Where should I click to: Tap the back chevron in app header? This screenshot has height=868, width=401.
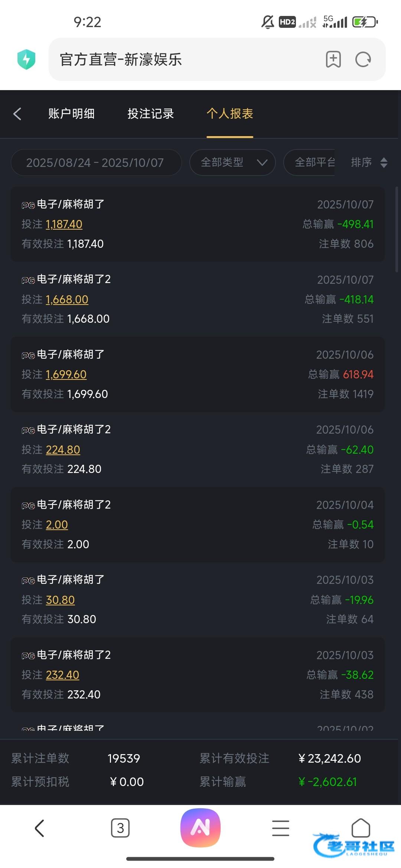[x=17, y=114]
